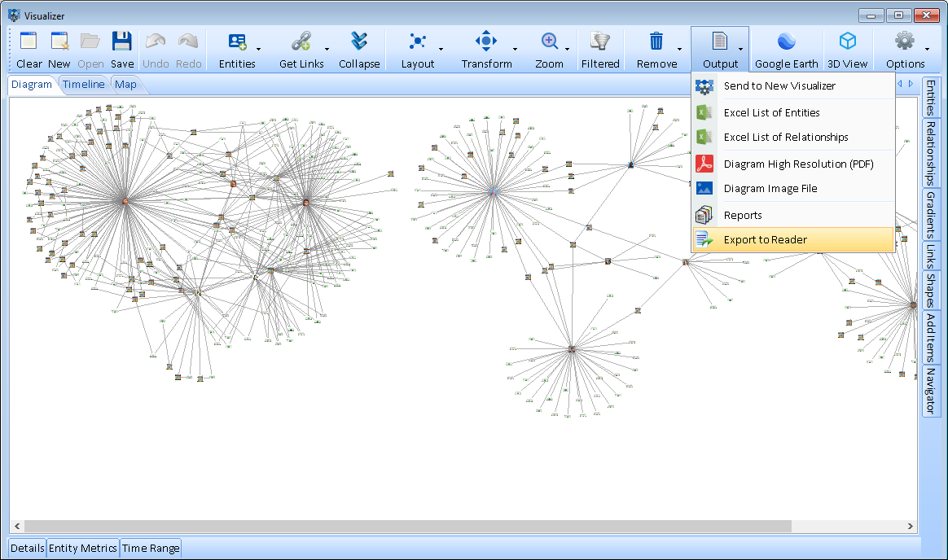Switch to the Timeline tab
This screenshot has height=560, width=948.
(x=83, y=85)
